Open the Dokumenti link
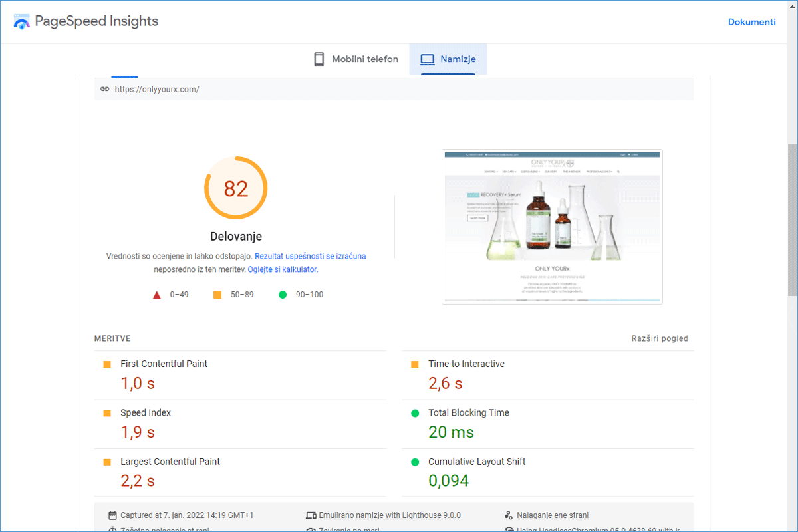This screenshot has width=798, height=532. pos(751,22)
